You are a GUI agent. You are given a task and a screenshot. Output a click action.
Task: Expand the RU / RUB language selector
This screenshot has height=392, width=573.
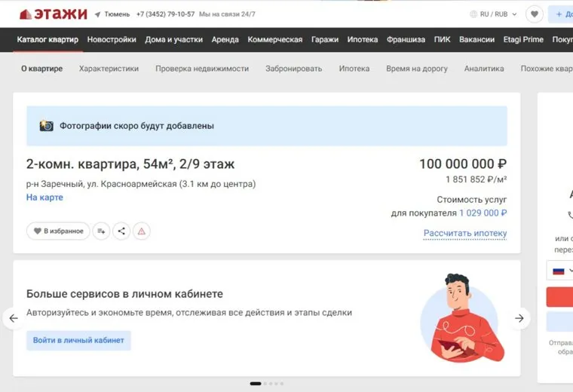pos(493,14)
